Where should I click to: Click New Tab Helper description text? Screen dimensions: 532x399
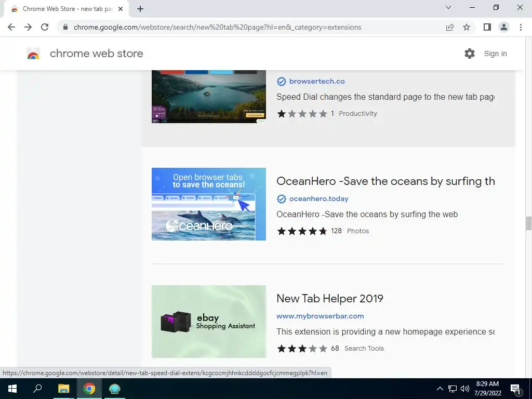tap(385, 332)
